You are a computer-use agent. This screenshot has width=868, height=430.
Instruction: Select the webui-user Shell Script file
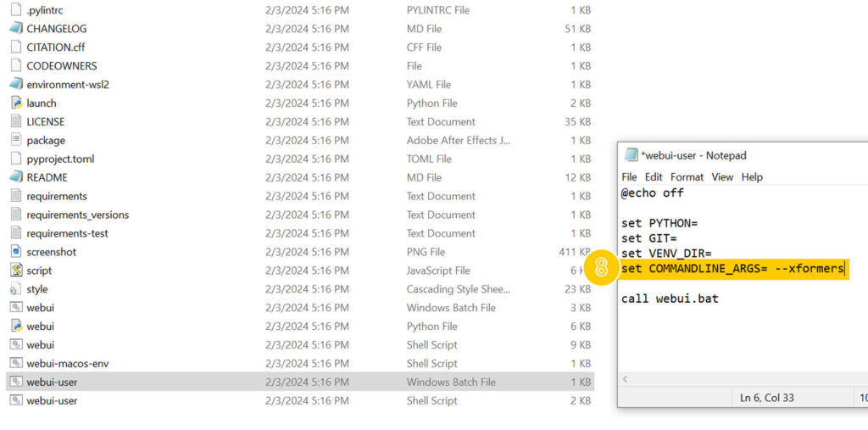tap(52, 401)
